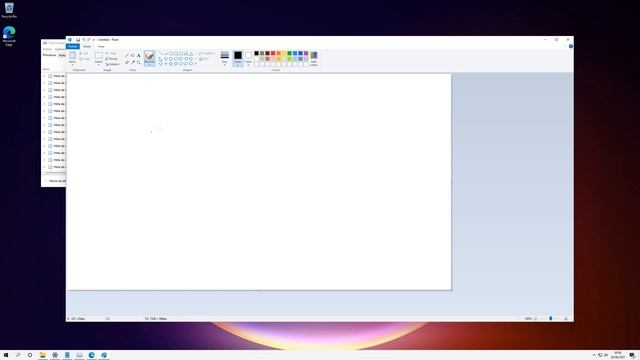Open the Fichier menu in Task Manager

[47, 49]
